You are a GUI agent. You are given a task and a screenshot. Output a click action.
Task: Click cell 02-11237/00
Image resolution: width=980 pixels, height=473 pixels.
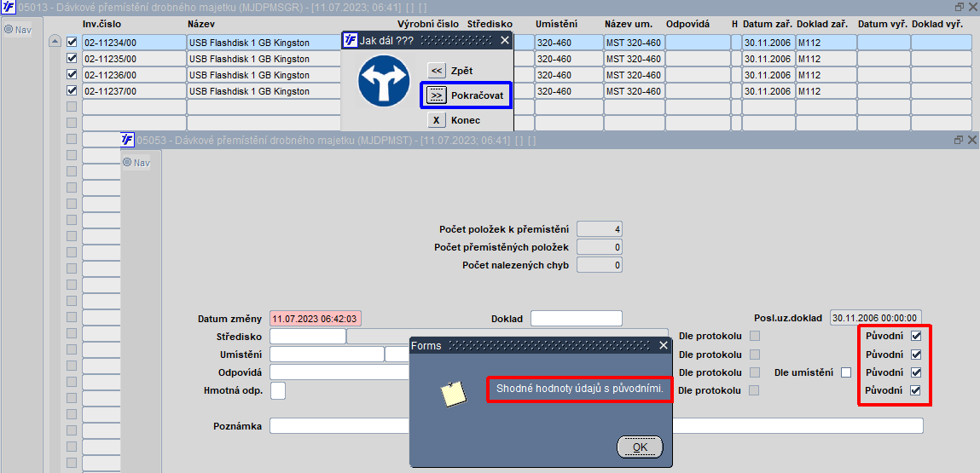[x=134, y=90]
